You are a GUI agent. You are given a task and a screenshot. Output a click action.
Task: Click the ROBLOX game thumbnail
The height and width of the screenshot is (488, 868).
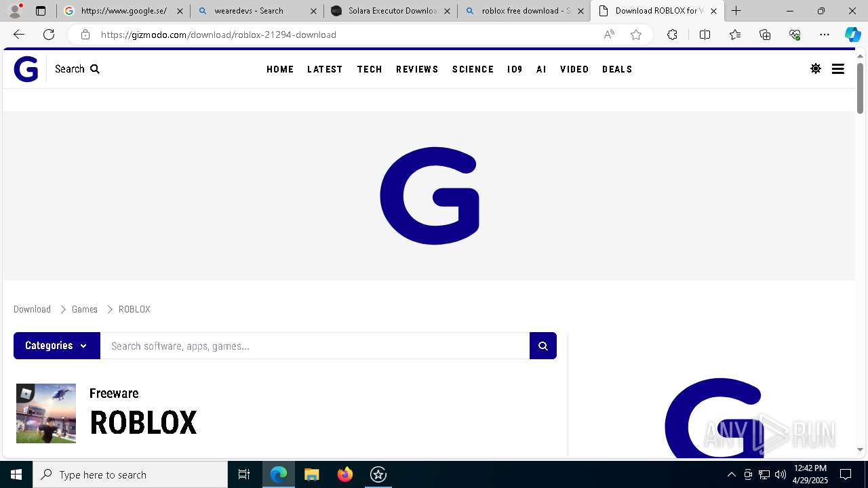[x=46, y=413]
